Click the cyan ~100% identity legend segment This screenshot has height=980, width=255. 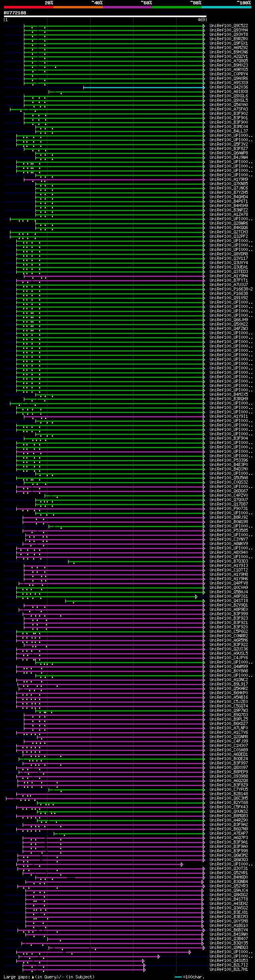[x=226, y=7]
